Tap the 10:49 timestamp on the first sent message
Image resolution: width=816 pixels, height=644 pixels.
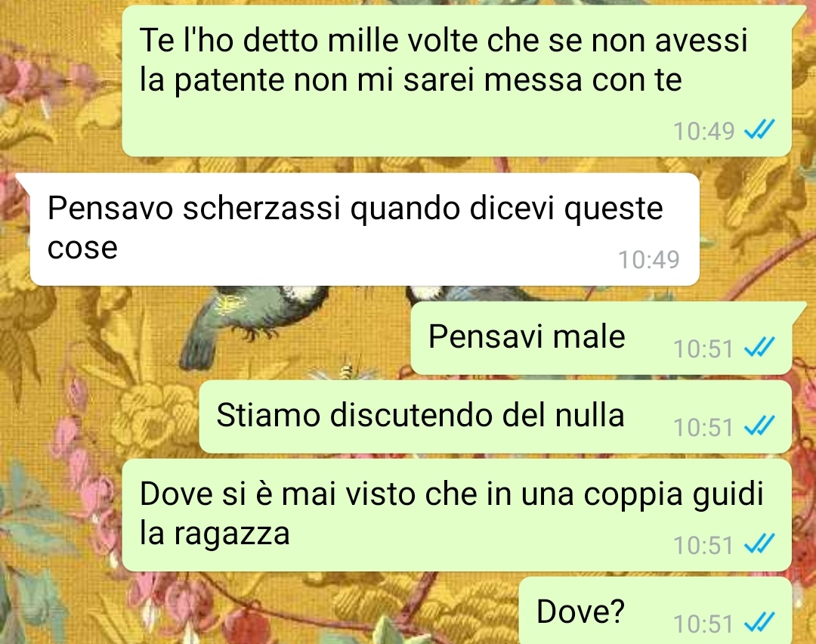[x=703, y=131]
